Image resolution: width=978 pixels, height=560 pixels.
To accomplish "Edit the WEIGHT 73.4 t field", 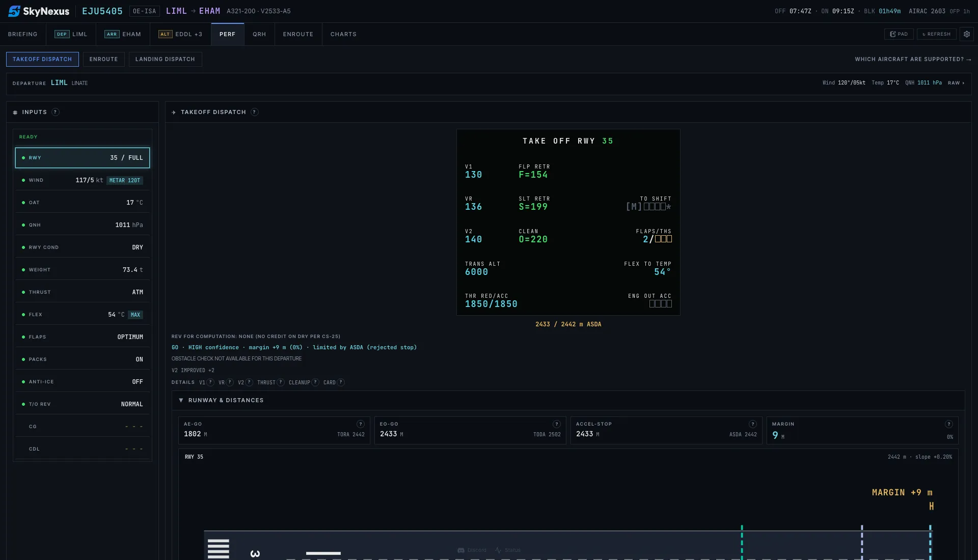I will coord(83,270).
